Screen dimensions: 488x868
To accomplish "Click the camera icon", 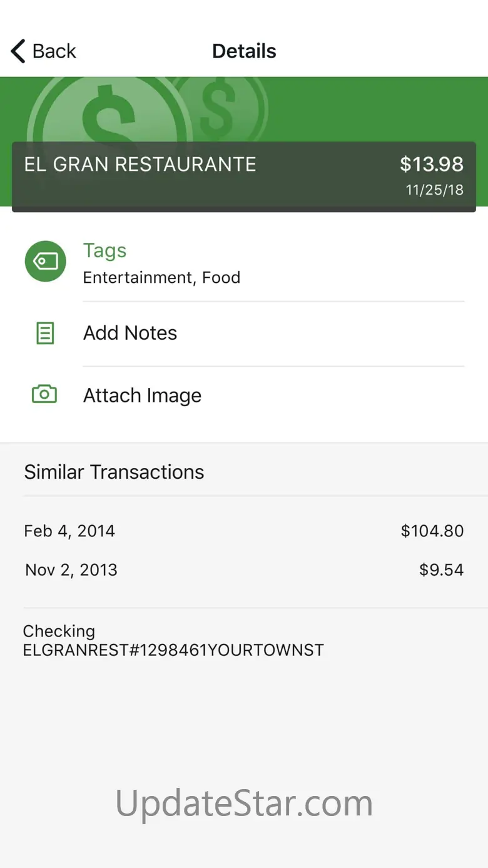I will click(x=44, y=394).
